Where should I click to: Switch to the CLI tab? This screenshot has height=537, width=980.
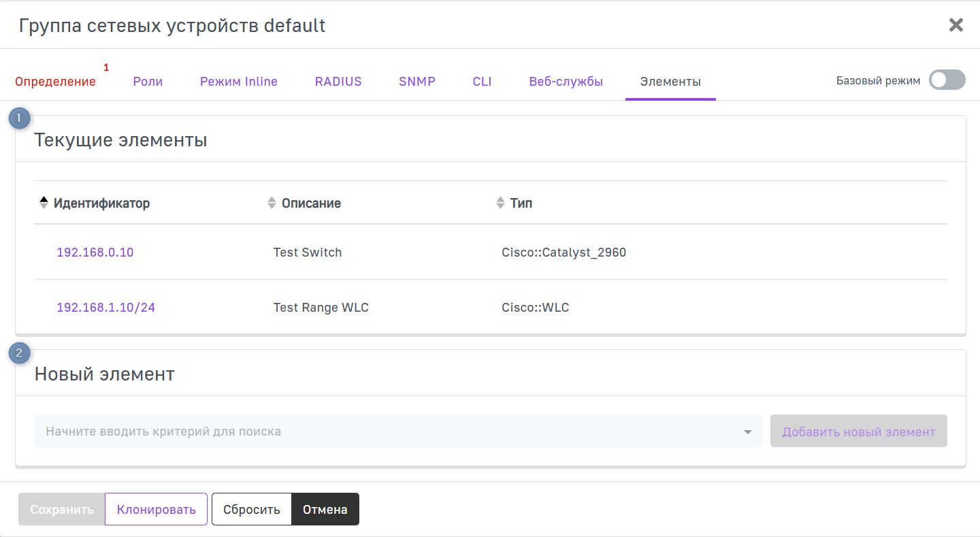(x=482, y=82)
